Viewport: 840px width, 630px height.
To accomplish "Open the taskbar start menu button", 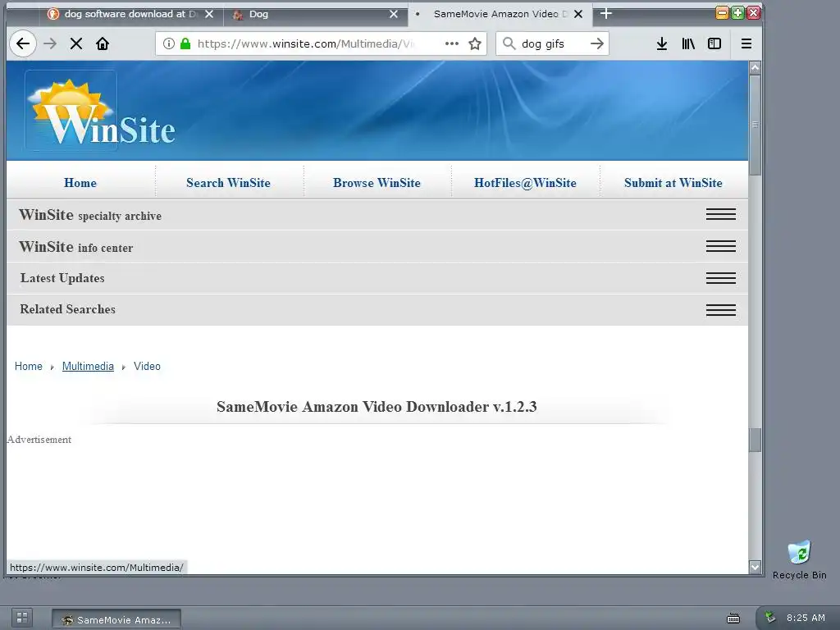I will click(x=22, y=618).
